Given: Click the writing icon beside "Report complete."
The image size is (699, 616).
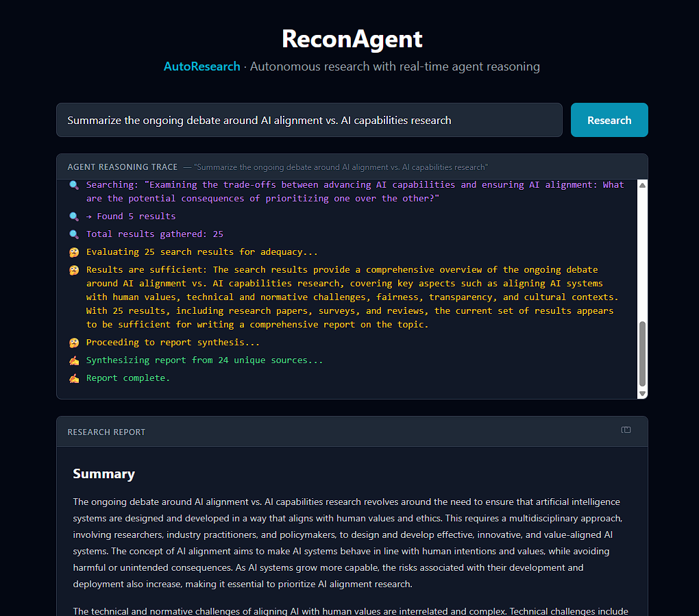Looking at the screenshot, I should tap(74, 378).
